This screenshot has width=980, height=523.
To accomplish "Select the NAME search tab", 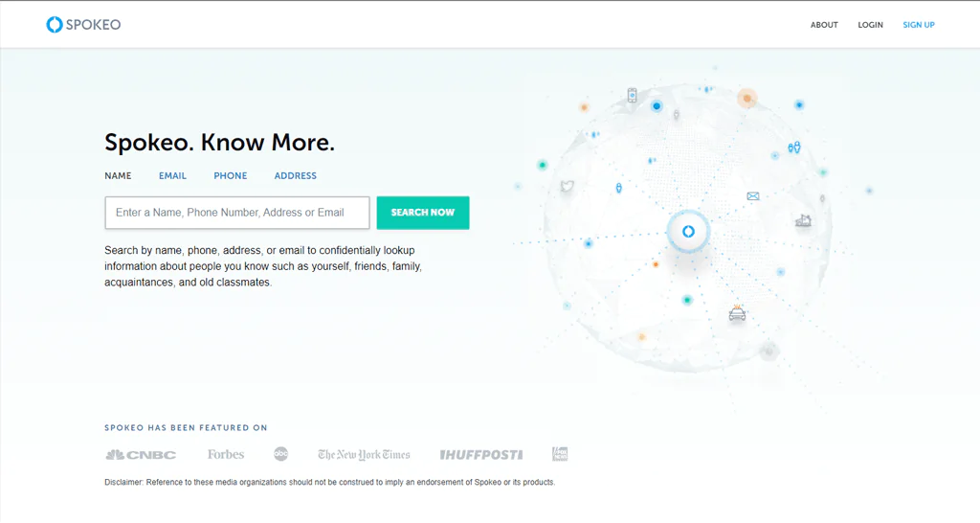I will click(118, 176).
